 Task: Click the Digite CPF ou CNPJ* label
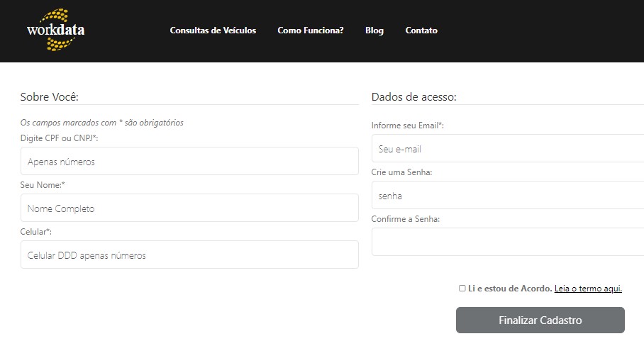(59, 138)
